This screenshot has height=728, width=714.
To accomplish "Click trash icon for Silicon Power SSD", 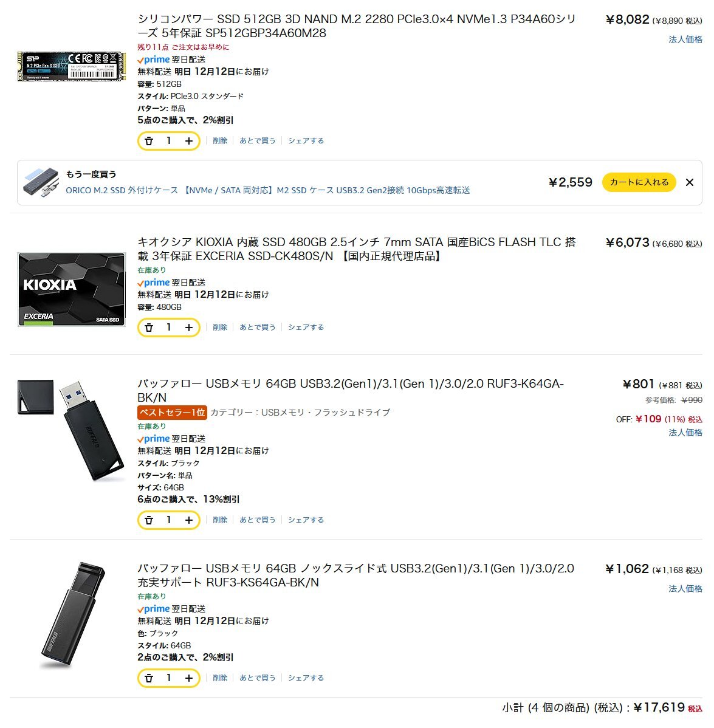I will tap(148, 141).
